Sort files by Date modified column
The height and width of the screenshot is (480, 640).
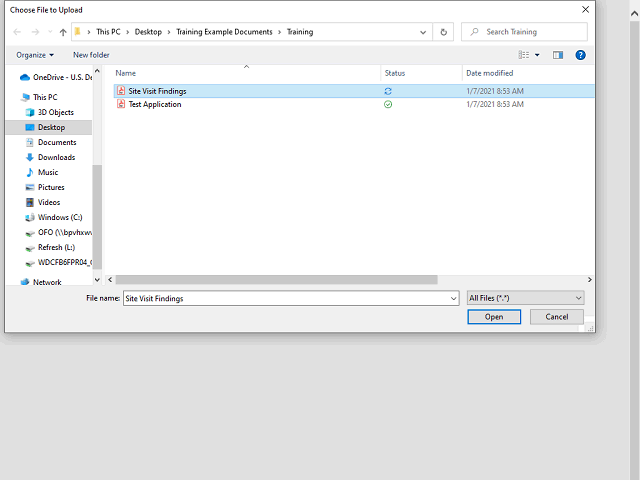coord(489,73)
